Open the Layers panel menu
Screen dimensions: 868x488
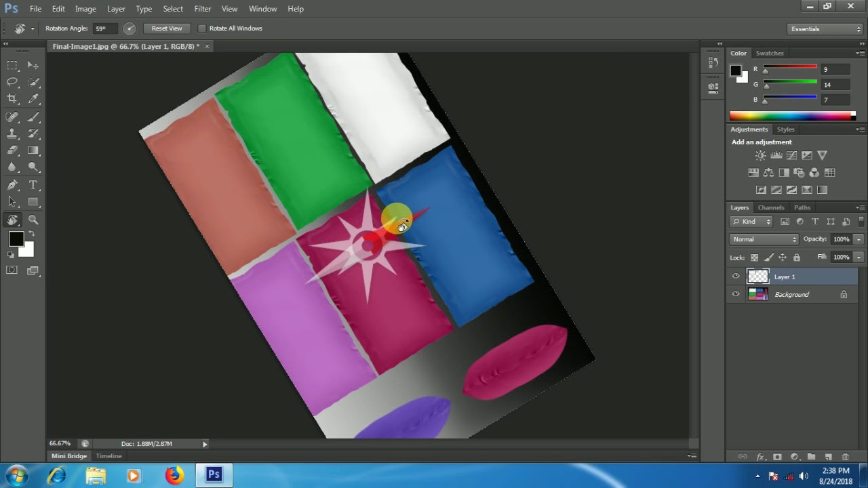click(x=860, y=207)
